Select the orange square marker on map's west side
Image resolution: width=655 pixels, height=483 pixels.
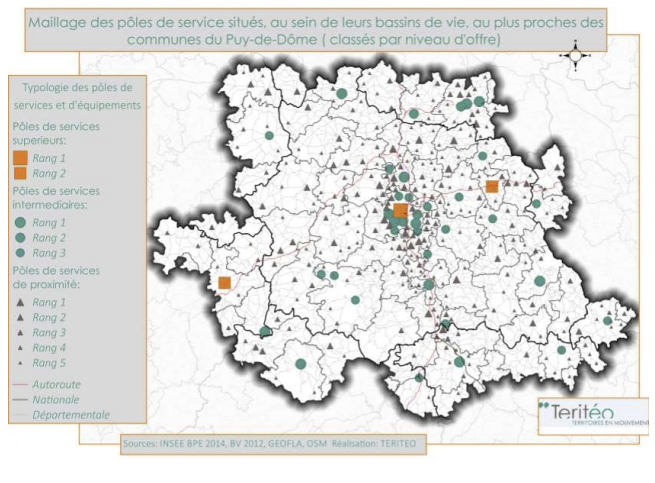tap(225, 284)
